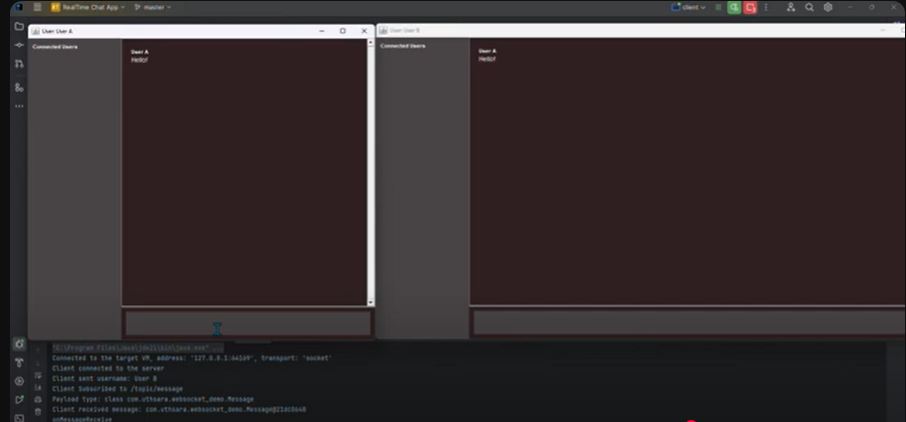The height and width of the screenshot is (422, 906).
Task: Click the message input field in User A window
Action: click(x=248, y=323)
